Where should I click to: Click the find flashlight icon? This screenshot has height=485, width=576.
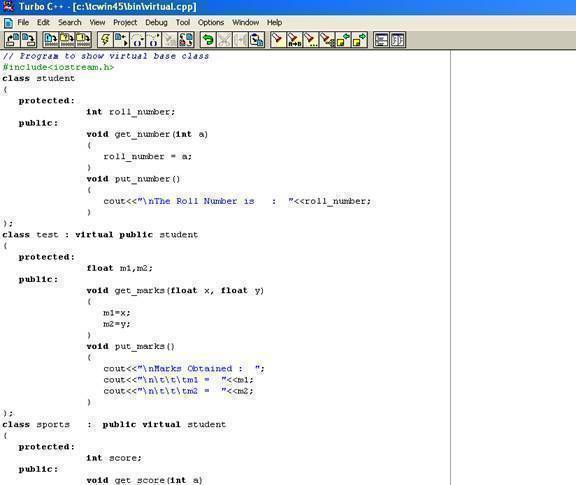[278, 39]
